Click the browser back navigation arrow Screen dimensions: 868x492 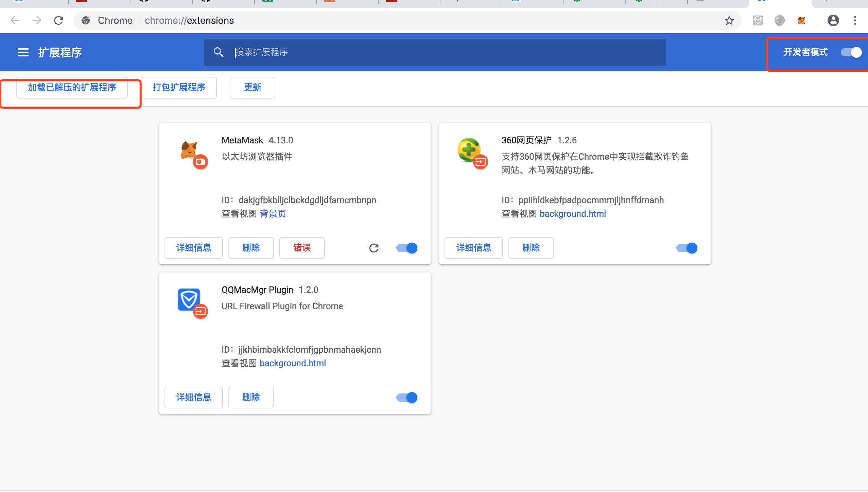(15, 20)
